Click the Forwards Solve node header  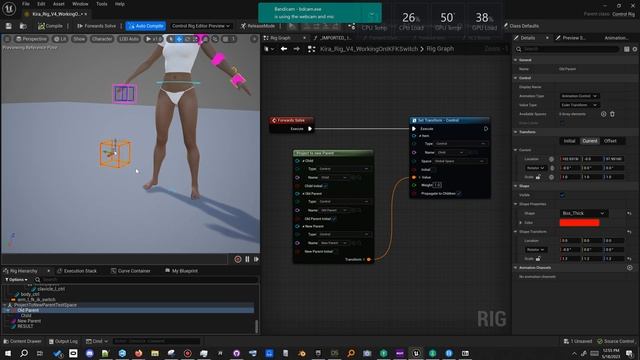coord(291,120)
